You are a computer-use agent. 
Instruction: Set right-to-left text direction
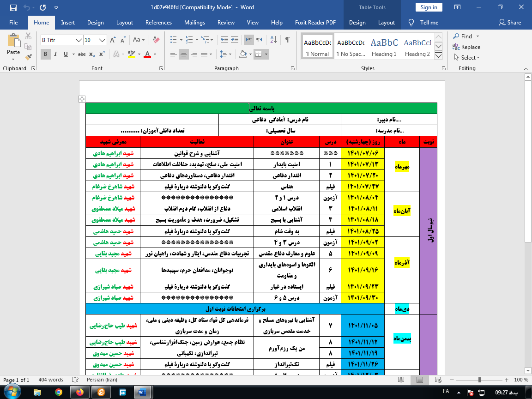(259, 40)
